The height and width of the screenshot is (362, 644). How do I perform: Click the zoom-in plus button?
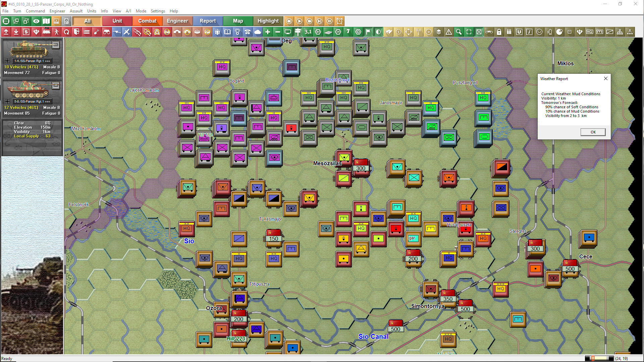(x=268, y=32)
